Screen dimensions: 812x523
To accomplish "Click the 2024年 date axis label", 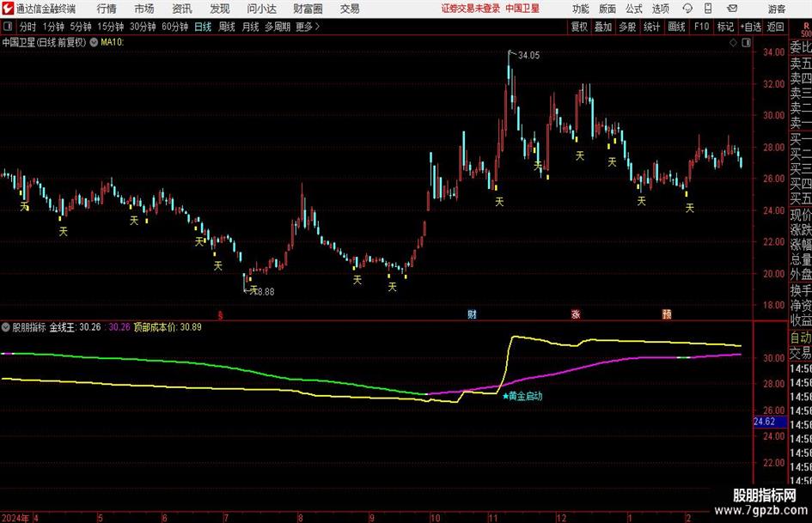I will coord(15,517).
